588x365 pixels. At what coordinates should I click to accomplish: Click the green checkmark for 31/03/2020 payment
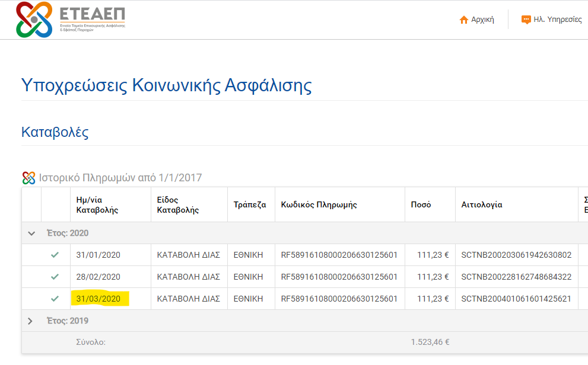55,299
